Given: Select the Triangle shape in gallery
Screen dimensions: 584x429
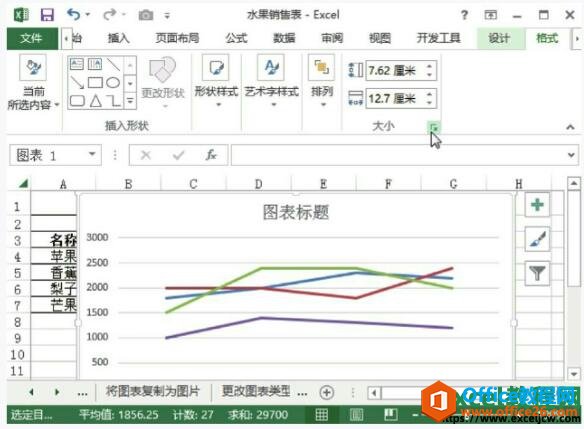Looking at the screenshot, I should [x=95, y=101].
